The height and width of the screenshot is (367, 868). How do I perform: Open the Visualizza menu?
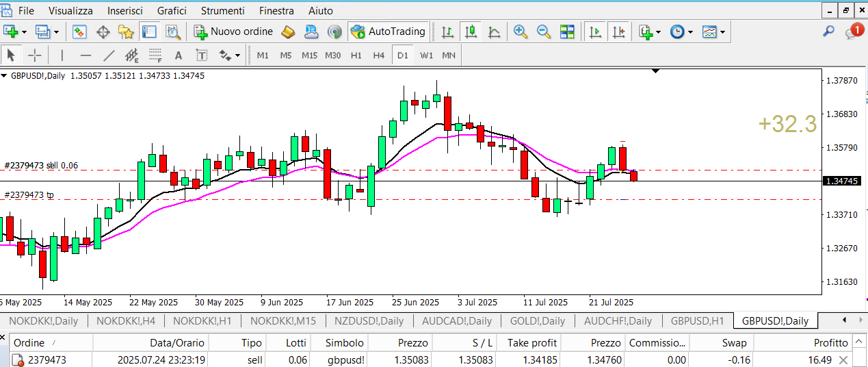pos(71,11)
